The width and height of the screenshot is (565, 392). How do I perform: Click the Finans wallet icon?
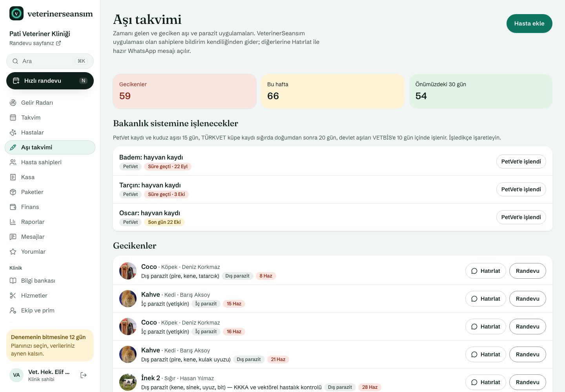13,207
